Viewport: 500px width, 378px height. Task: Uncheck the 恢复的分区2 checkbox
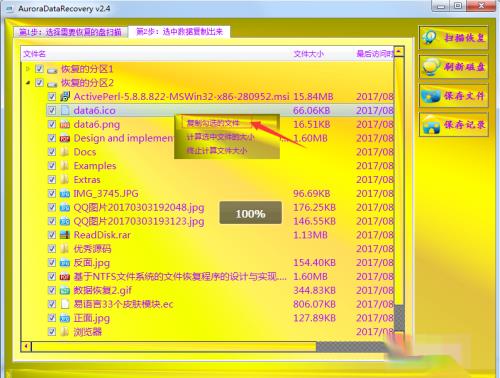coord(40,83)
